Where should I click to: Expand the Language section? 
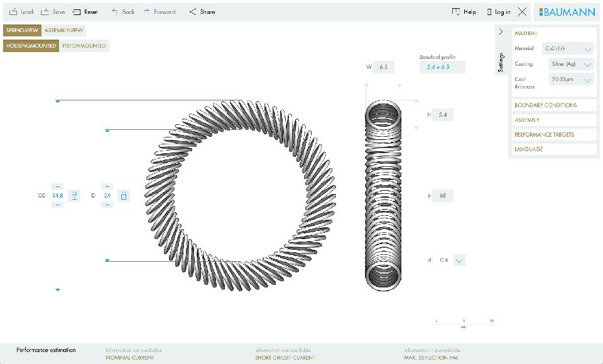(554, 149)
